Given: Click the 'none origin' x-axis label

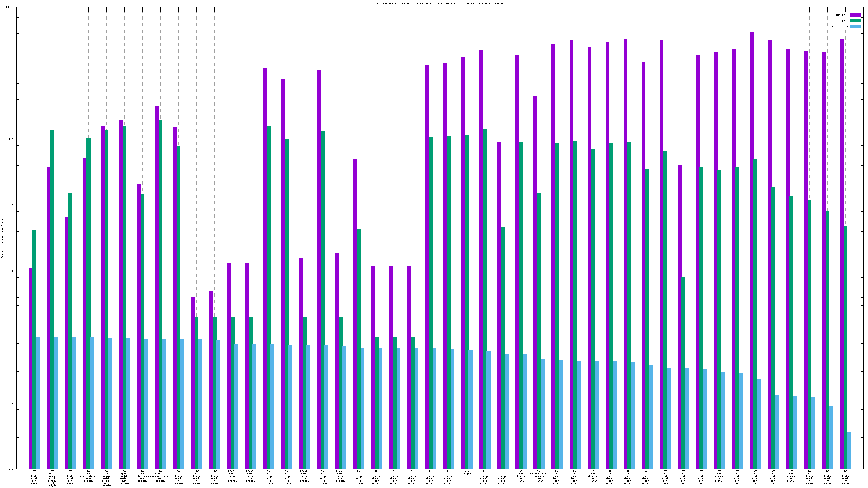Looking at the screenshot, I should coord(467,472).
